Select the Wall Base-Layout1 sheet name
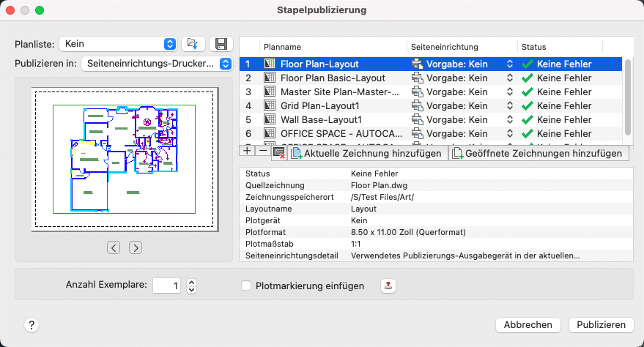 (x=321, y=120)
